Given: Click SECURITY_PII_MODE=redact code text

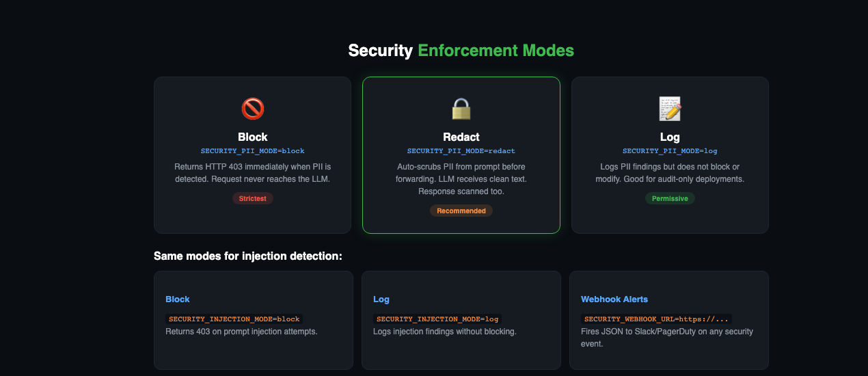Looking at the screenshot, I should tap(461, 150).
